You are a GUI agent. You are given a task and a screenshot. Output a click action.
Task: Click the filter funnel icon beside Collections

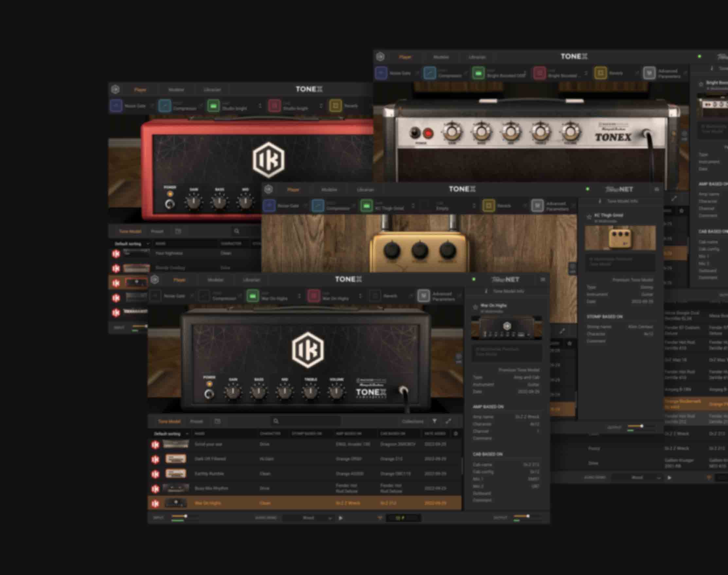tap(434, 421)
